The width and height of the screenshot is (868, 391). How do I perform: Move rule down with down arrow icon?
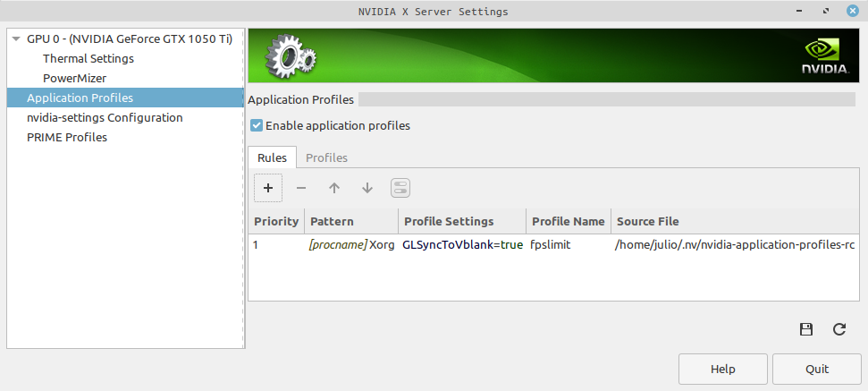(x=367, y=188)
